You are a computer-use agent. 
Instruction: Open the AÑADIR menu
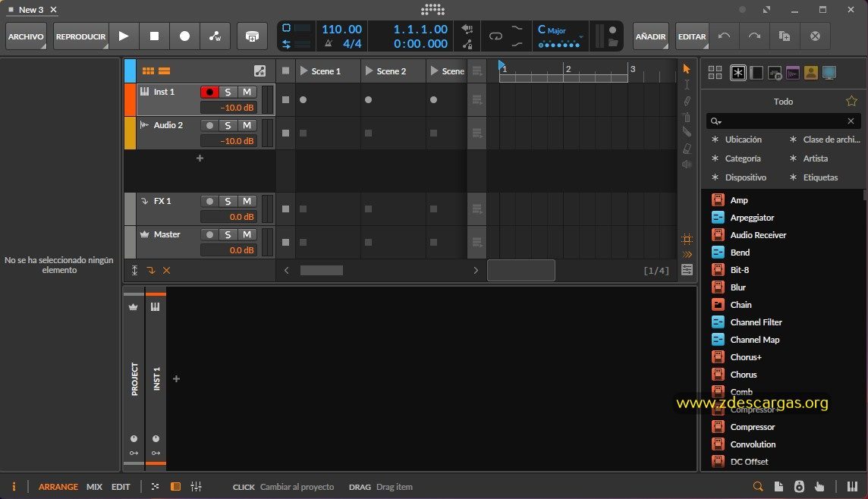[x=650, y=36]
